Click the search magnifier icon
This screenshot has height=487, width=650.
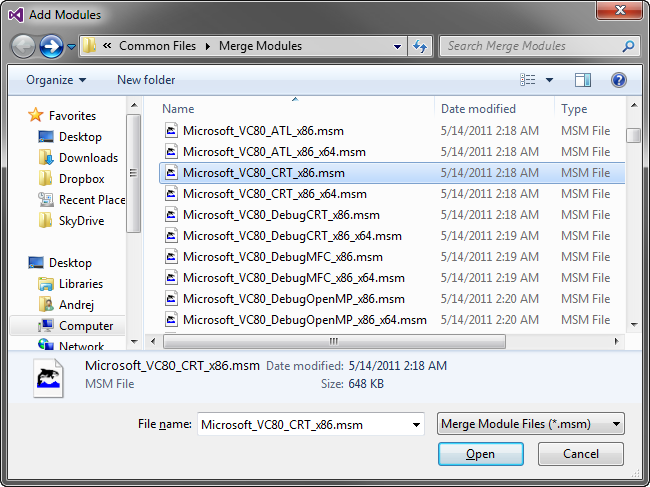tap(628, 46)
